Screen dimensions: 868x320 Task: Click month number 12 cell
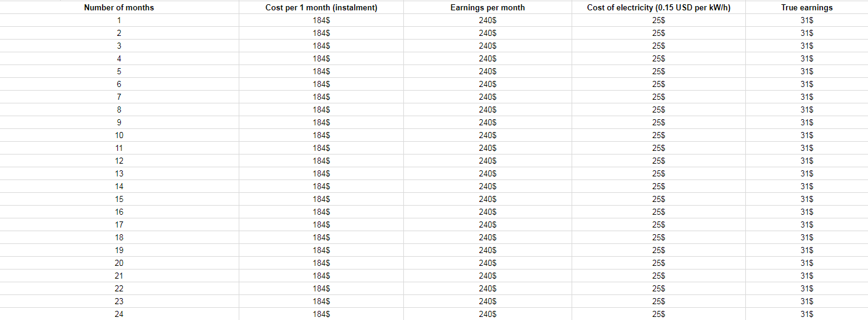coord(119,161)
